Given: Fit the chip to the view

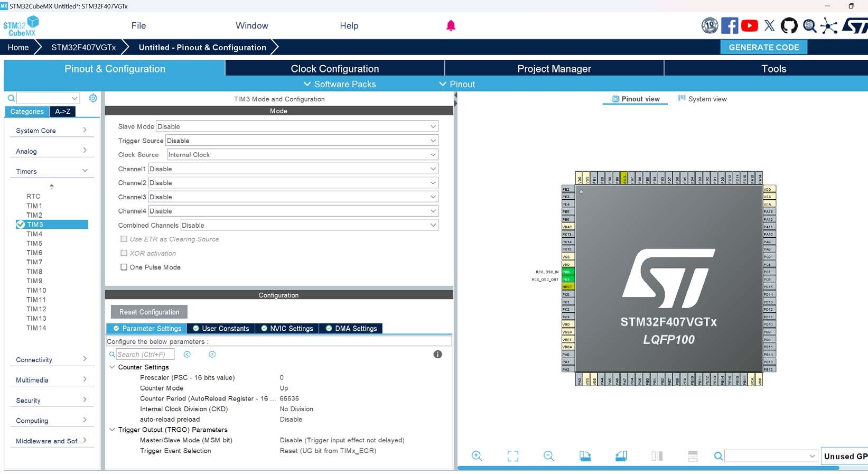Looking at the screenshot, I should 512,456.
